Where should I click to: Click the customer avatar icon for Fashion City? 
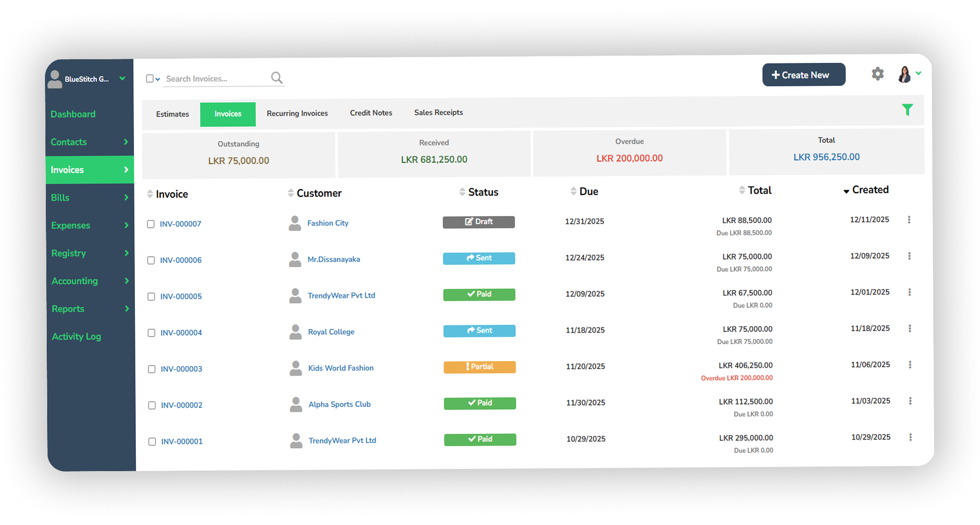pos(294,223)
